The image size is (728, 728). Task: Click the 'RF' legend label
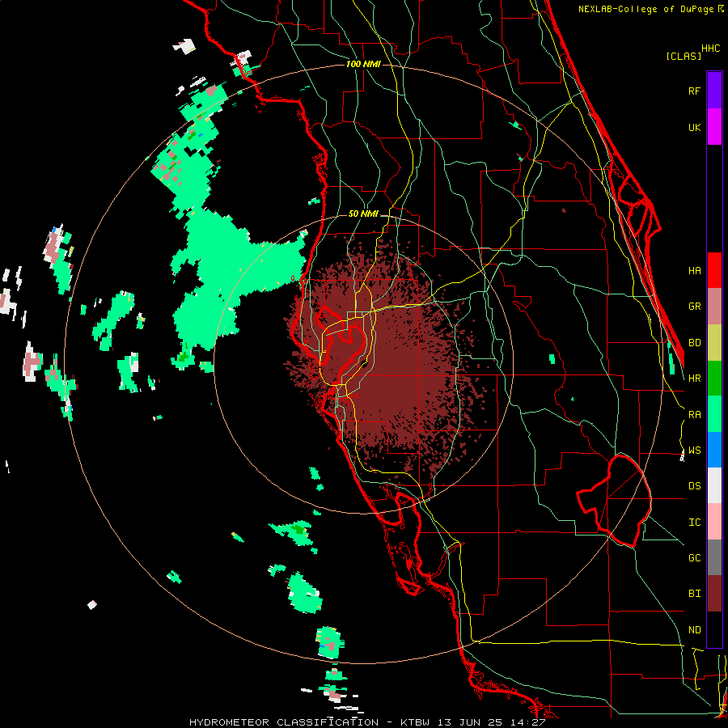pos(694,91)
